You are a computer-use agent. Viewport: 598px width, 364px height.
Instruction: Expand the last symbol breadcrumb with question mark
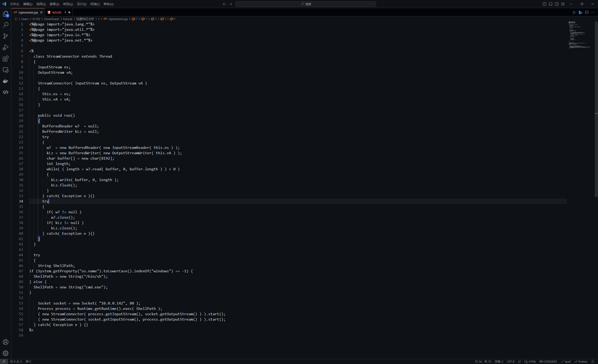click(x=173, y=19)
